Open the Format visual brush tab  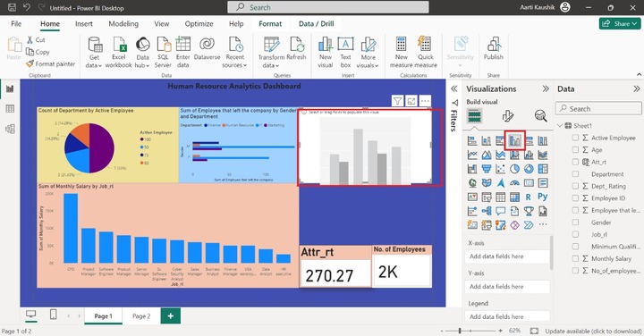tap(508, 116)
